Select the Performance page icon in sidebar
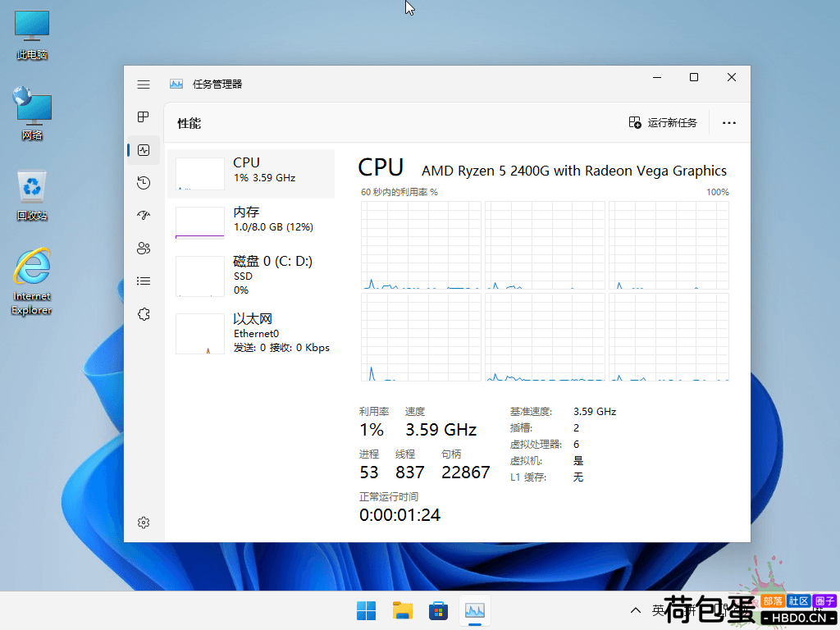Image resolution: width=840 pixels, height=630 pixels. click(x=143, y=150)
